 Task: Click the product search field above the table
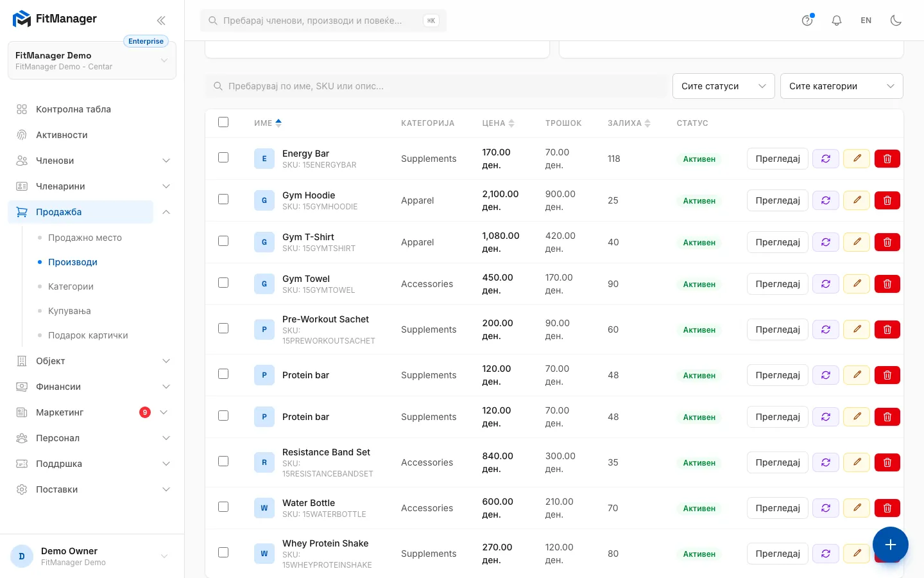[x=436, y=86]
